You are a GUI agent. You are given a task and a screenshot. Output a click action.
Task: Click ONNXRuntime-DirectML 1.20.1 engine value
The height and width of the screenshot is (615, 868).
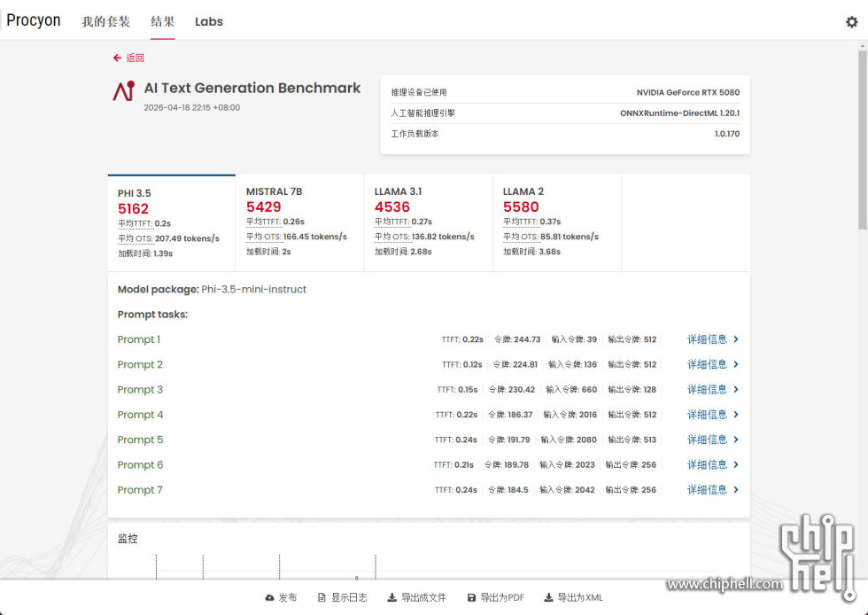(679, 113)
